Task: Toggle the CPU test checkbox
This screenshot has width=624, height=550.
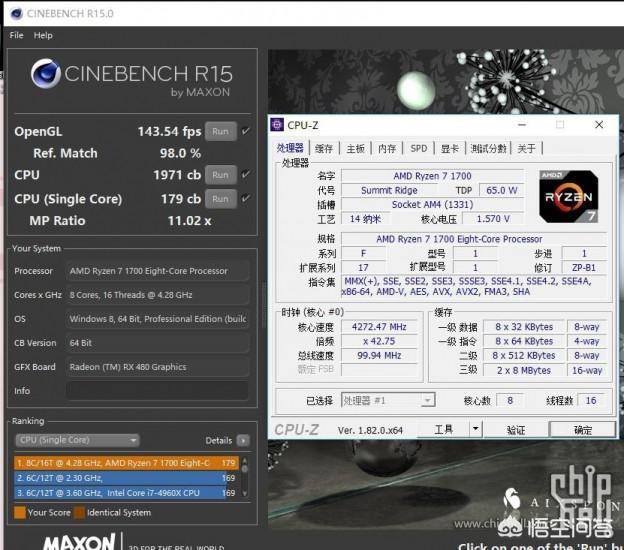Action: click(x=246, y=175)
